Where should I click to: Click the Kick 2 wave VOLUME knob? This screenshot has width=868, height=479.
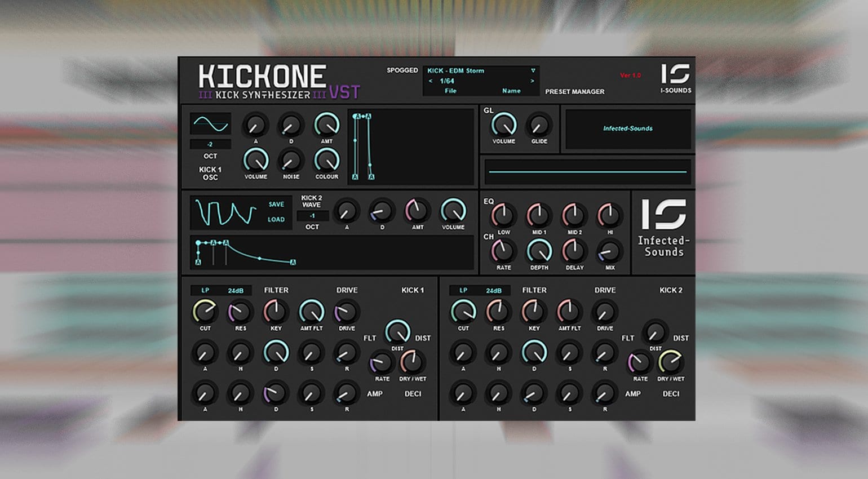[453, 211]
